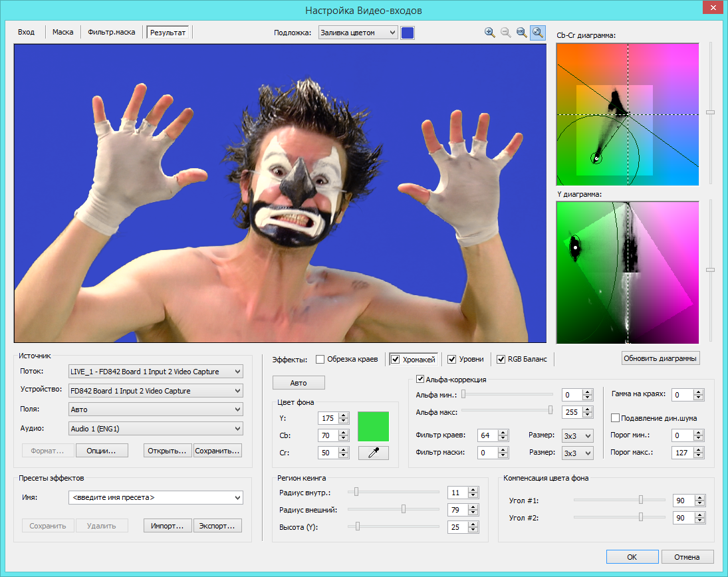Increase Радиус внутр. spinner value
This screenshot has height=577, width=728.
pos(473,490)
